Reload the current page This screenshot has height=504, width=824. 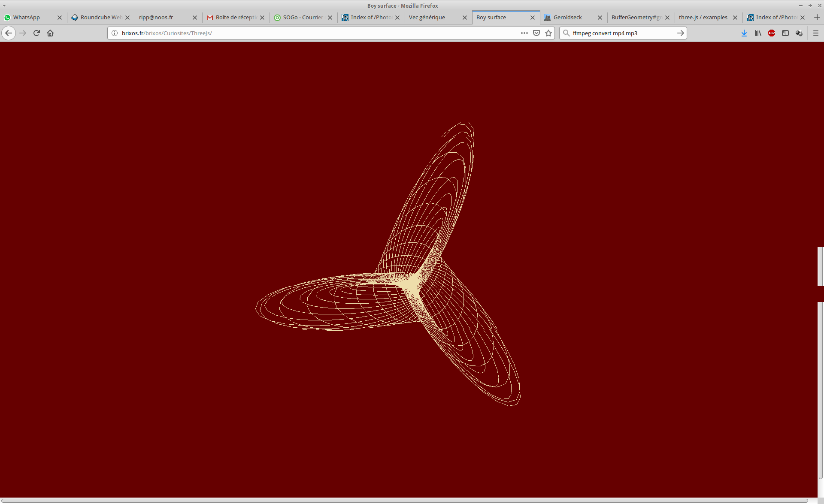[36, 33]
